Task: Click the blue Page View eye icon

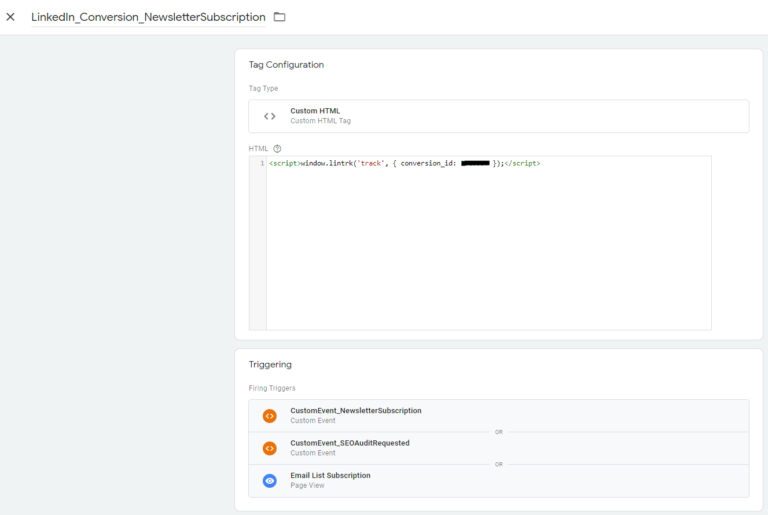Action: tap(269, 480)
